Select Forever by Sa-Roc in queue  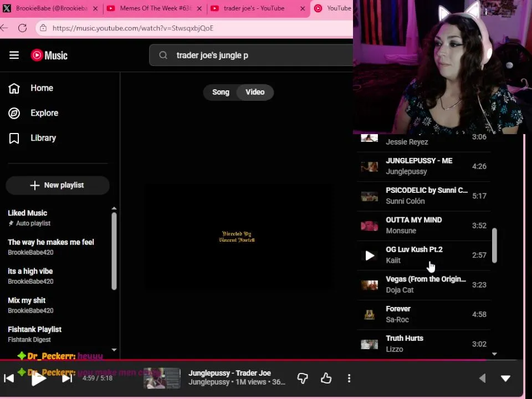click(424, 314)
